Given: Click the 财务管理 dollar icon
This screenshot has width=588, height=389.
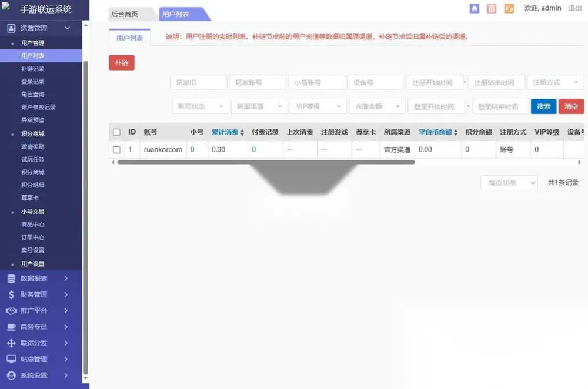Looking at the screenshot, I should 11,294.
